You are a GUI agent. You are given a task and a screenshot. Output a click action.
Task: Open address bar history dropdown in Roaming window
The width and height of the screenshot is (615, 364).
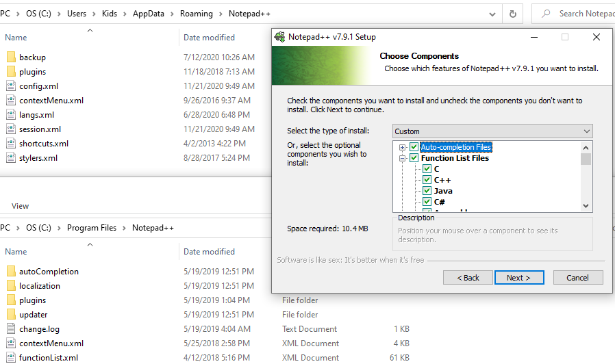[492, 14]
